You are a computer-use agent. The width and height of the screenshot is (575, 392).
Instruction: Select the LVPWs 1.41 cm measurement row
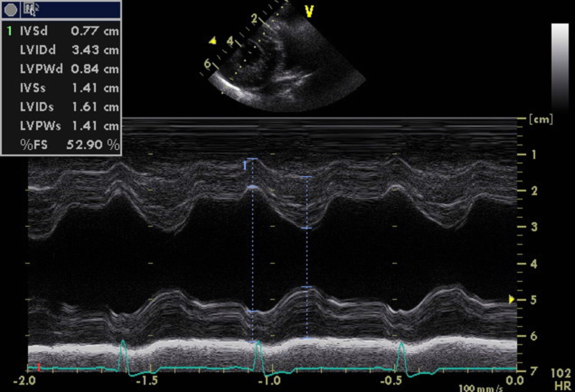(69, 126)
